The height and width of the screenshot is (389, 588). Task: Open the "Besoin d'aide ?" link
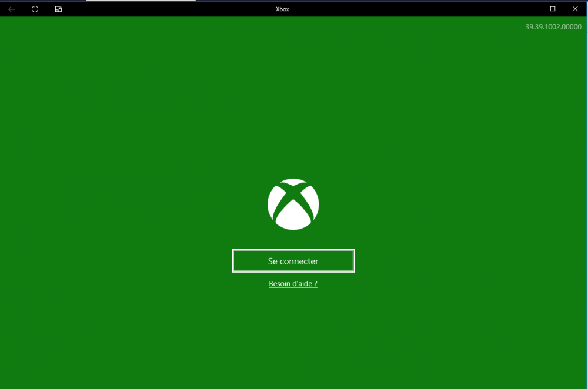click(x=293, y=284)
